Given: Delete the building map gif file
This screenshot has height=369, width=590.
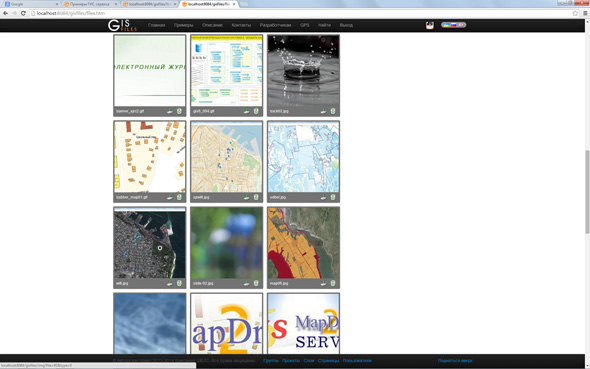Looking at the screenshot, I should (x=179, y=197).
